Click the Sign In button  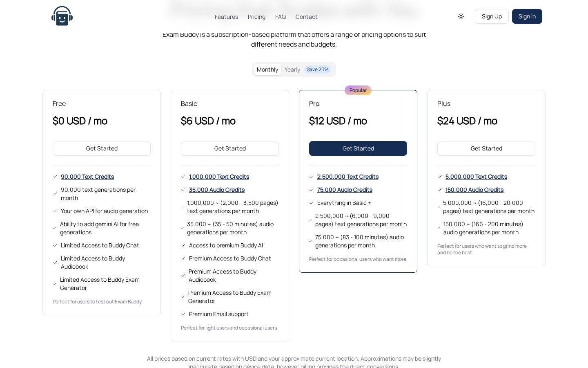point(527,16)
